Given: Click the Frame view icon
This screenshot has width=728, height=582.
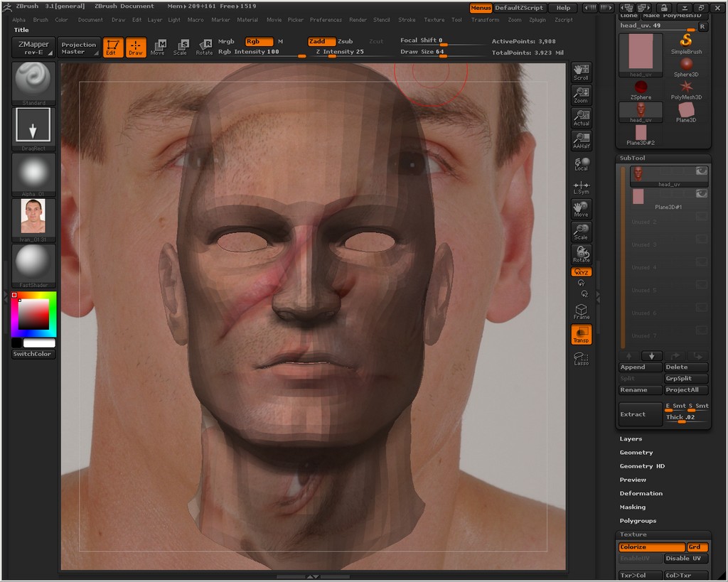Looking at the screenshot, I should pos(581,311).
